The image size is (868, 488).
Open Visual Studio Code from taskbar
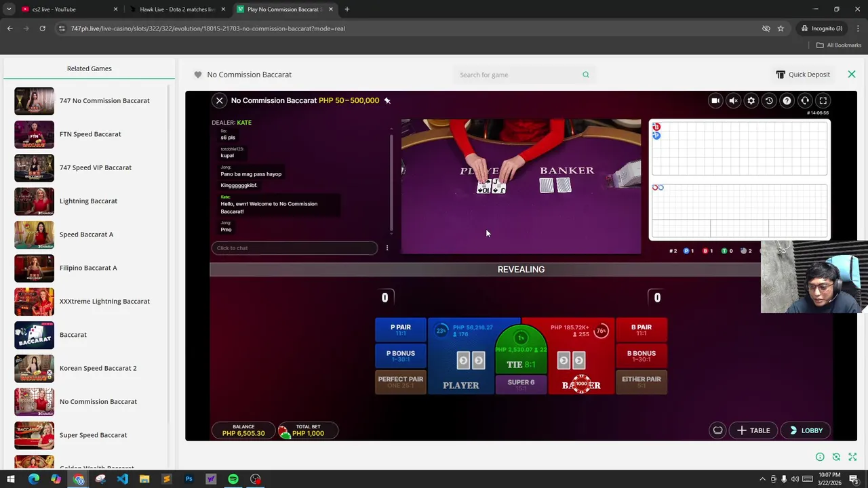tap(122, 479)
